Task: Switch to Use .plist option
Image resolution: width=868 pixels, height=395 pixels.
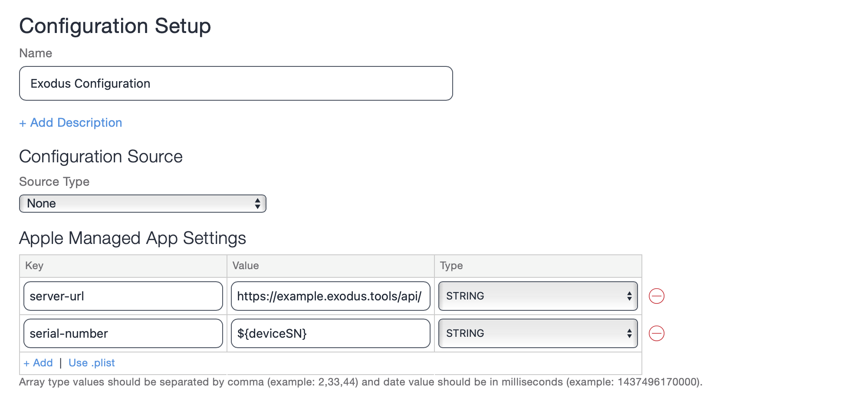Action: point(92,363)
